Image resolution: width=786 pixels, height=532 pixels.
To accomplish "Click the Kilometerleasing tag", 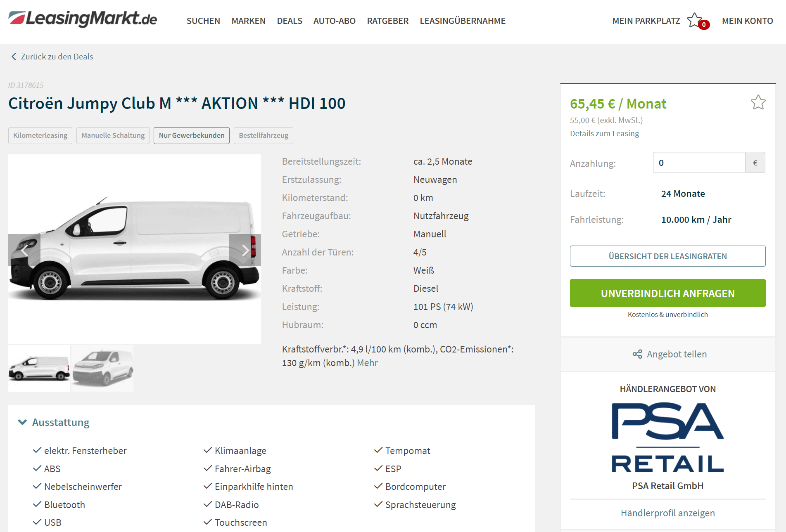I will point(40,135).
